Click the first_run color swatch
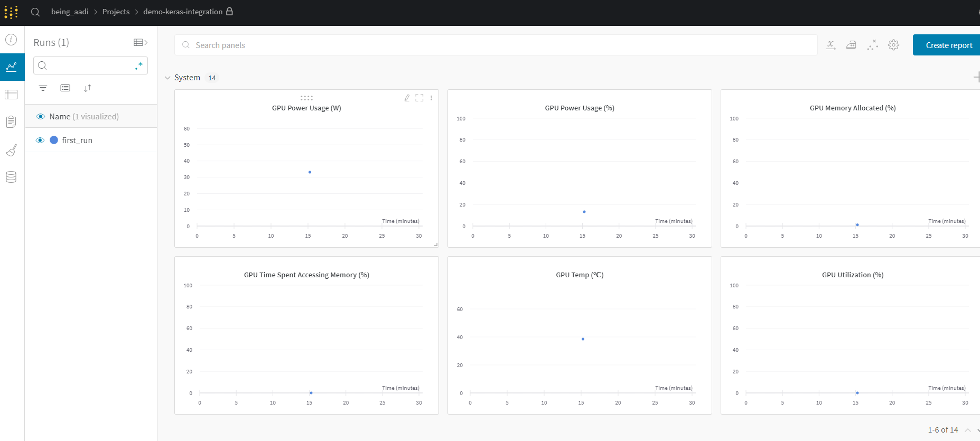Viewport: 980px width, 441px height. (54, 140)
